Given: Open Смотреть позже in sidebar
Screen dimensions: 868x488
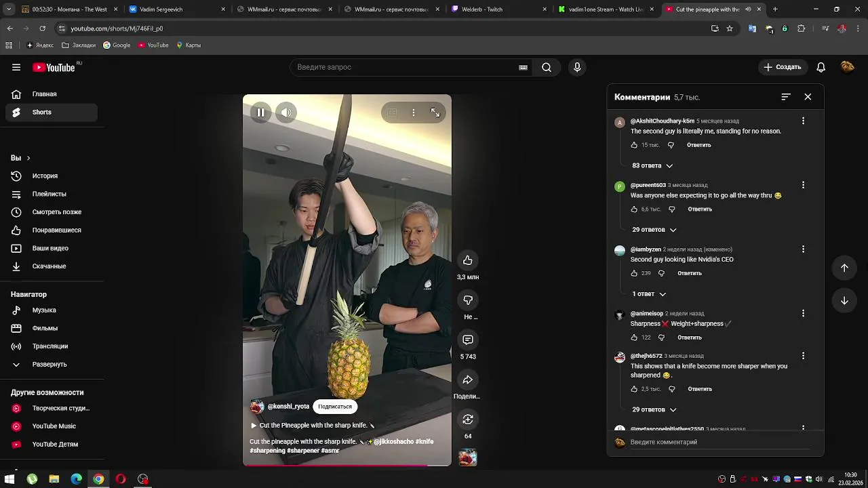Looking at the screenshot, I should click(x=52, y=212).
